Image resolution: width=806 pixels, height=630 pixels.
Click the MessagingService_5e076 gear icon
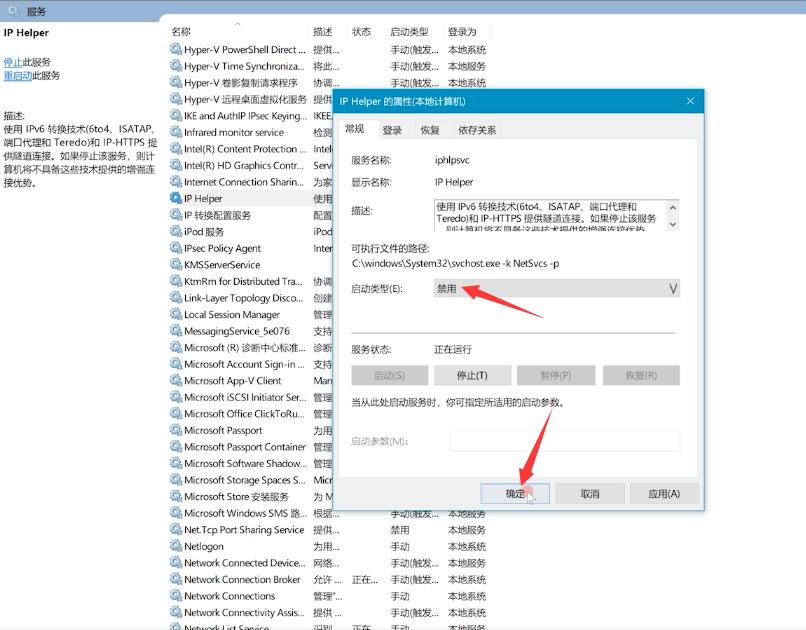click(176, 331)
